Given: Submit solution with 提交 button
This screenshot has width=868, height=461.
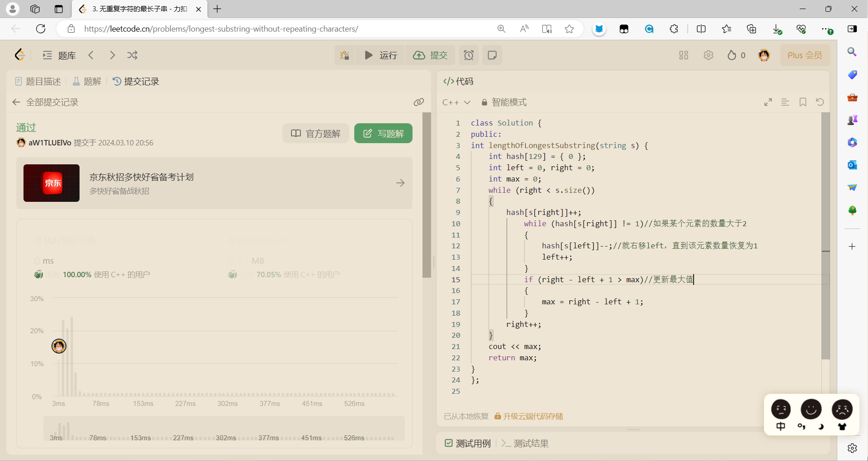Looking at the screenshot, I should (x=430, y=55).
